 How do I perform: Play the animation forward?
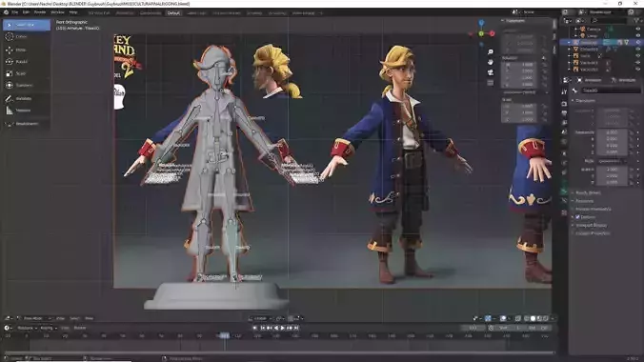pos(283,328)
